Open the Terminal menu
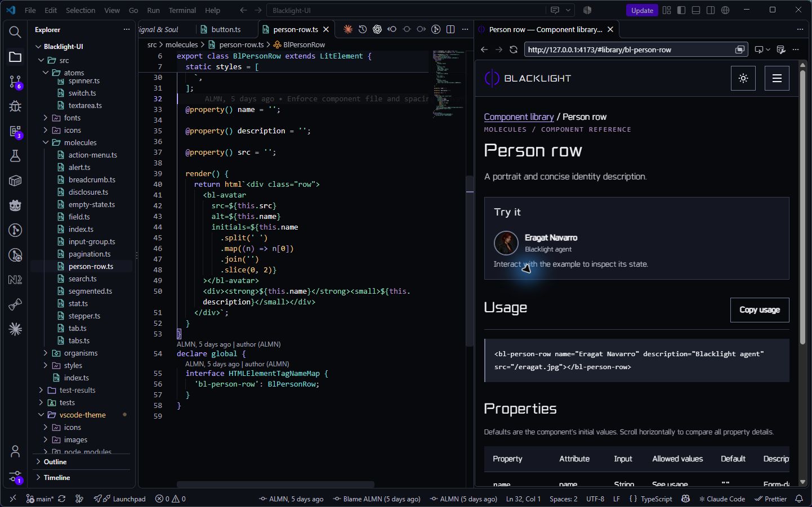The image size is (812, 507). tap(182, 10)
